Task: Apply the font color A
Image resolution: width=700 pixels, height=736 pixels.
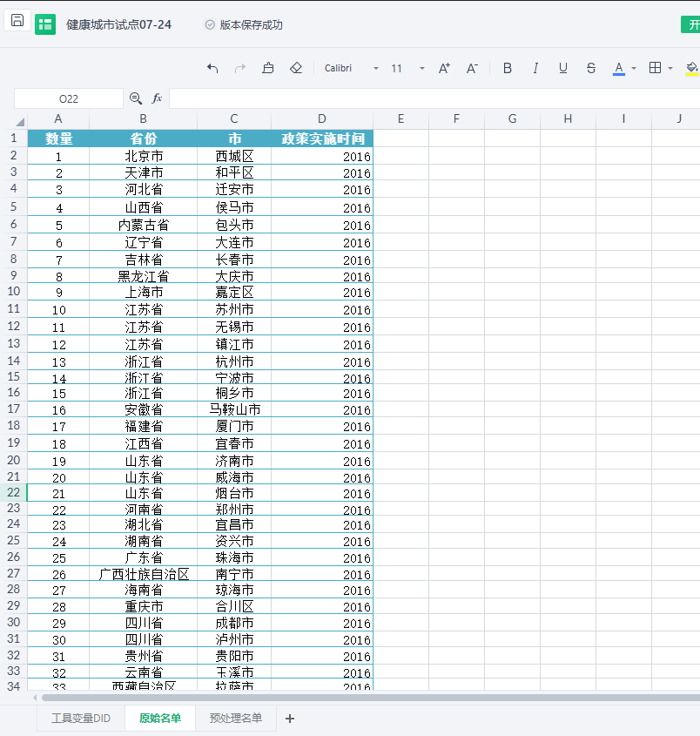Action: [x=619, y=69]
